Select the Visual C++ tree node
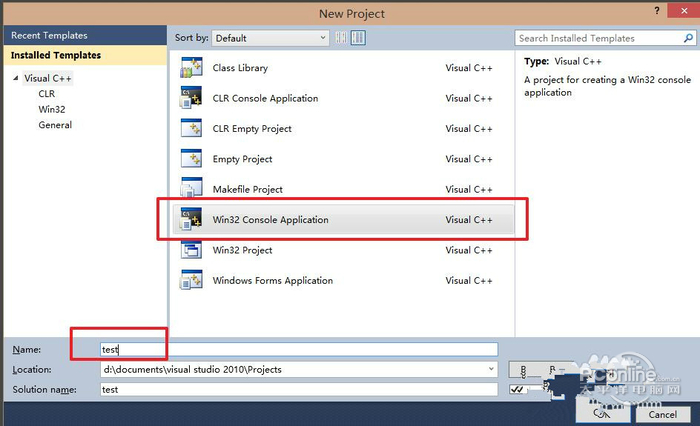The image size is (700, 426). click(x=48, y=79)
